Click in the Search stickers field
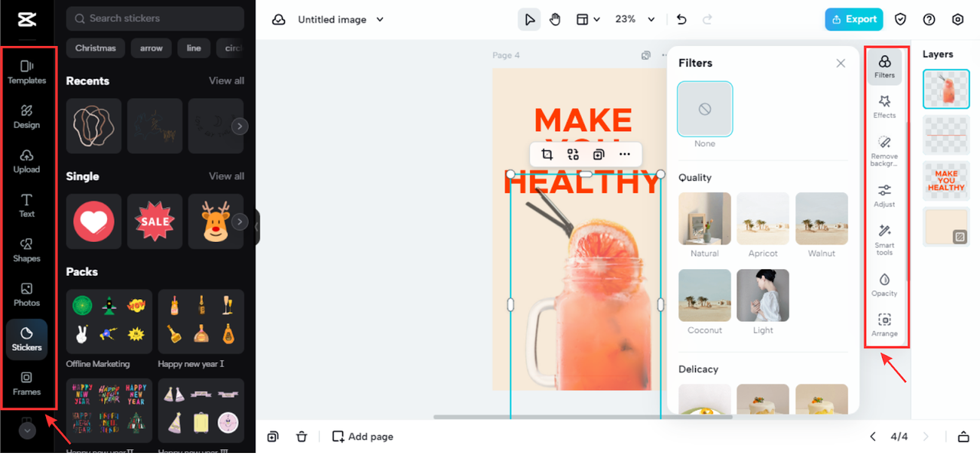This screenshot has width=980, height=456. [155, 18]
